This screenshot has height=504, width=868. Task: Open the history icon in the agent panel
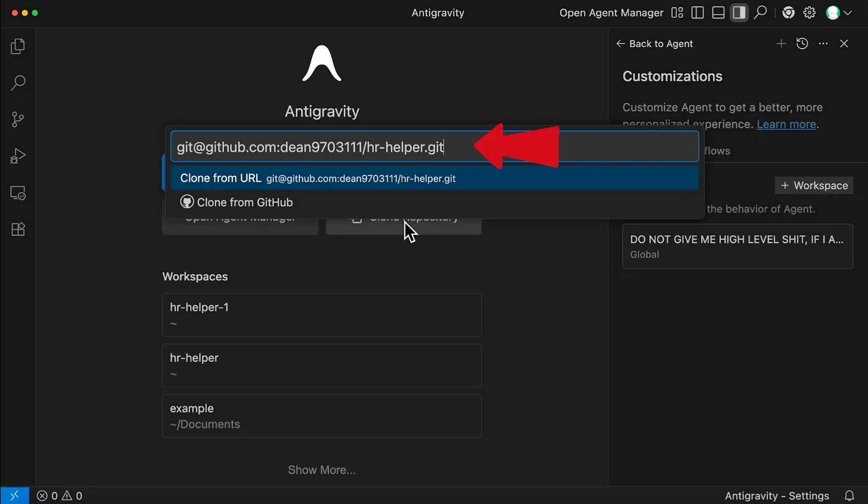(x=802, y=43)
